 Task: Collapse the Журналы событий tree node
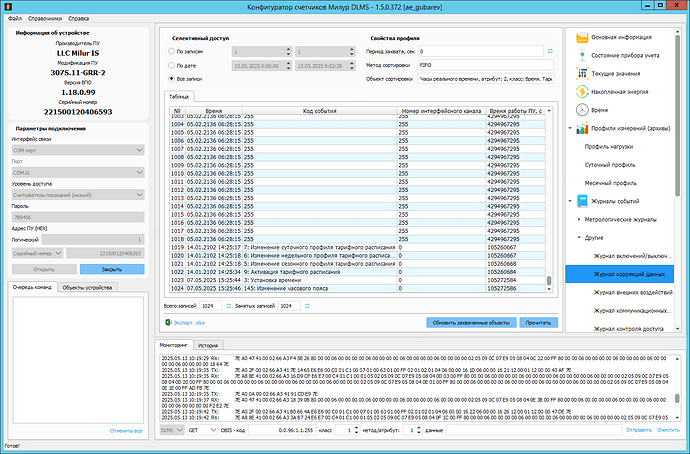[x=570, y=201]
